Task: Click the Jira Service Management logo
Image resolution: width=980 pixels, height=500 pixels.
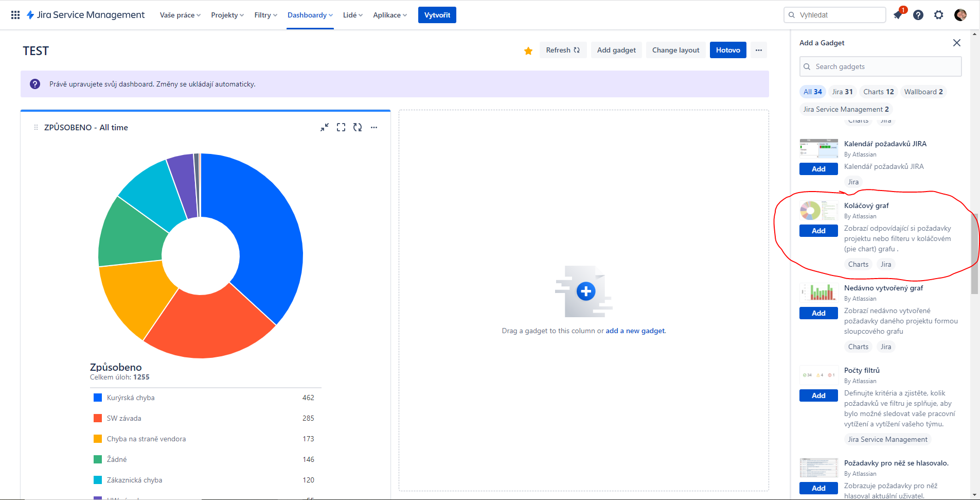Action: [85, 15]
